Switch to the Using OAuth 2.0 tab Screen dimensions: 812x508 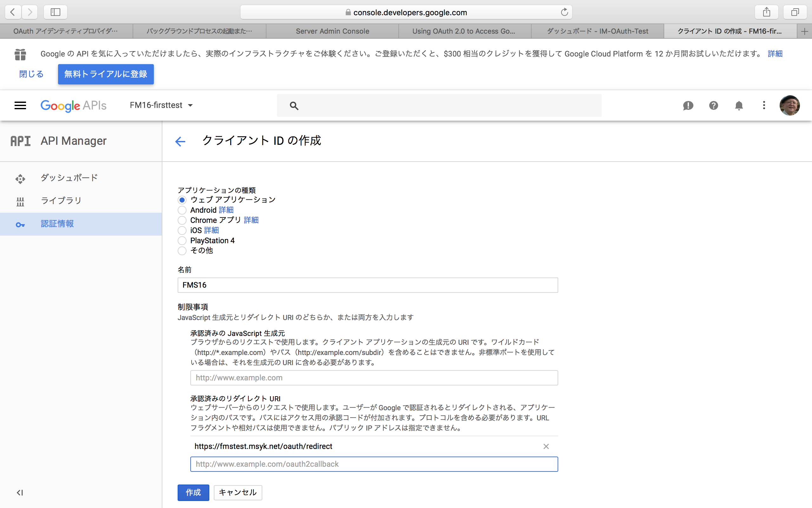pyautogui.click(x=465, y=31)
